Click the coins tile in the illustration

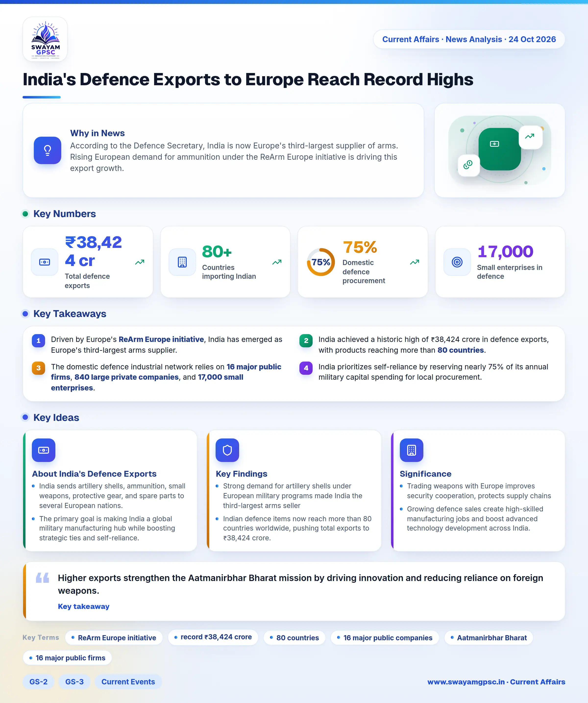(468, 165)
